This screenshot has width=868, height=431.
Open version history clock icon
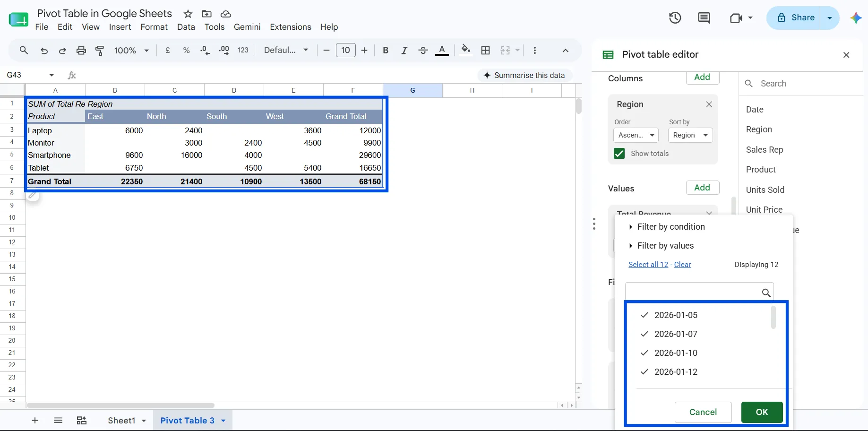click(675, 18)
